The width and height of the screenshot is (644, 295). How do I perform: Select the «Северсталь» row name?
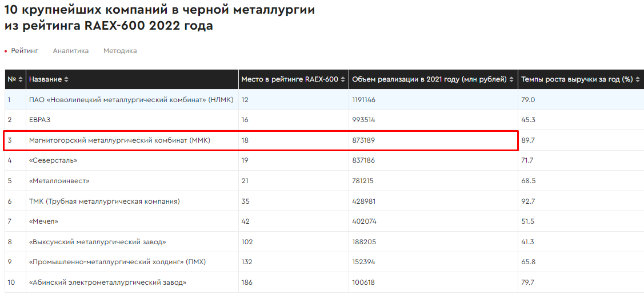pyautogui.click(x=53, y=160)
